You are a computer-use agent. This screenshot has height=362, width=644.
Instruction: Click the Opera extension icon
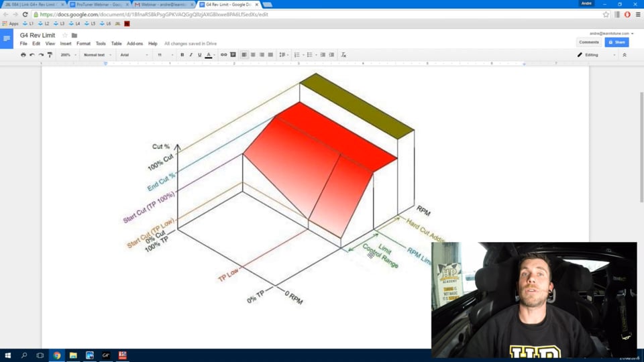tap(627, 14)
